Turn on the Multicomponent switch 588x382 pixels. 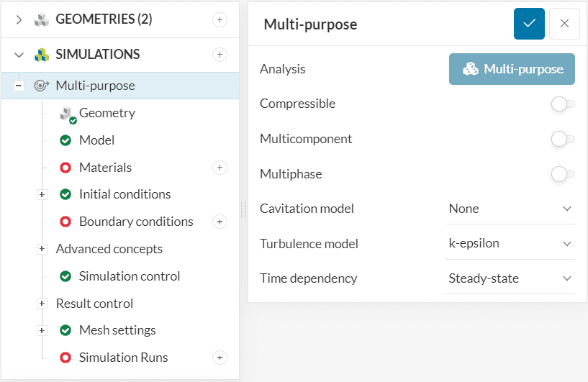[562, 139]
